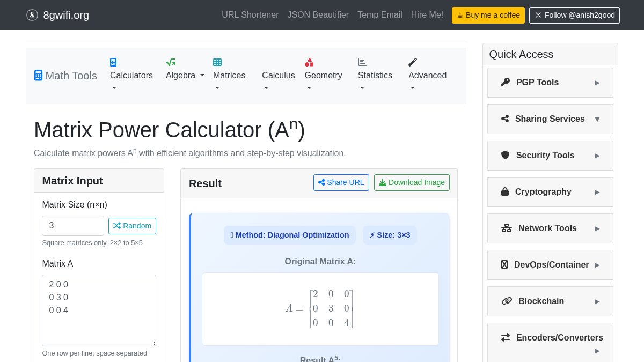
Task: Click the Buy me a coffee button
Action: (488, 15)
